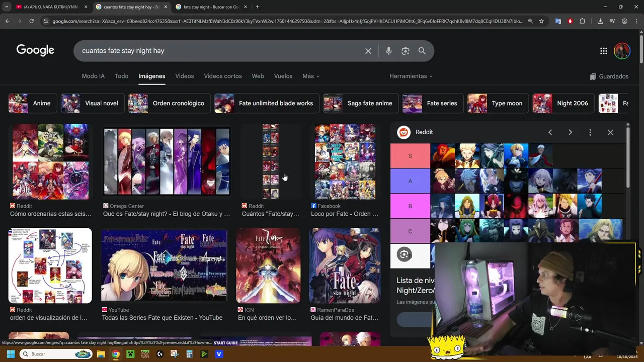The image size is (644, 362).
Task: Clear the Google search box text
Action: click(x=368, y=51)
